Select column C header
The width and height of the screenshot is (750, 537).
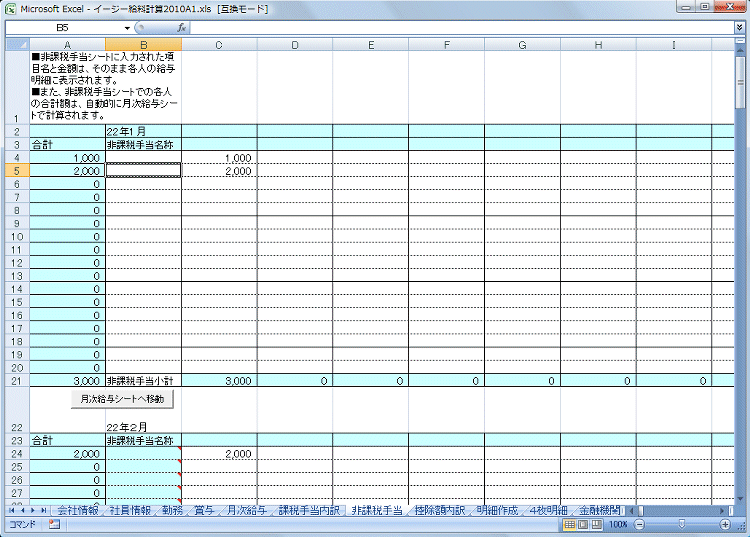click(x=219, y=44)
